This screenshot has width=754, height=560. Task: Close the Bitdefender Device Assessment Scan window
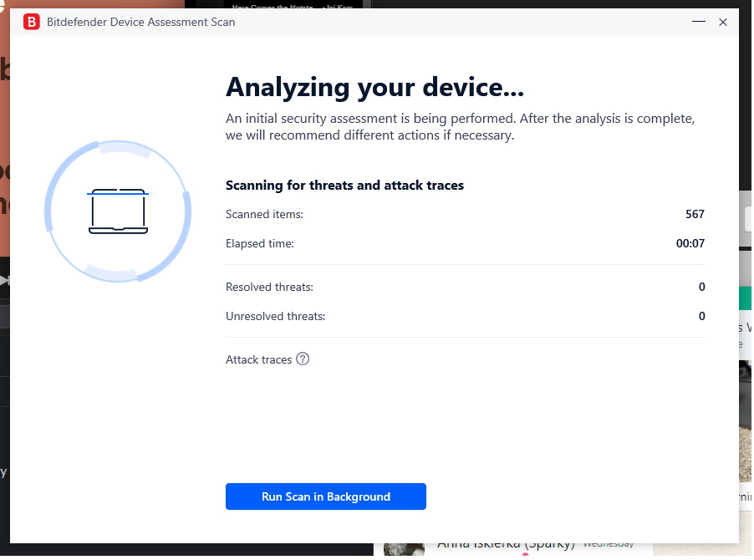tap(723, 22)
